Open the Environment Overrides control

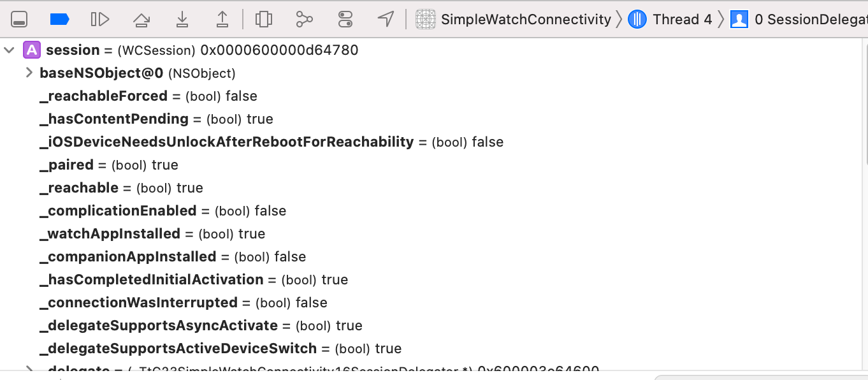(345, 20)
